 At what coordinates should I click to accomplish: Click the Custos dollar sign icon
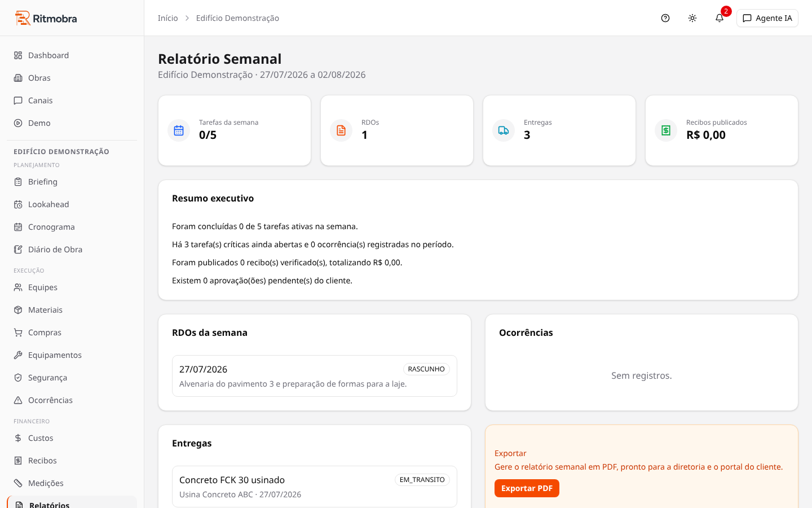point(18,438)
